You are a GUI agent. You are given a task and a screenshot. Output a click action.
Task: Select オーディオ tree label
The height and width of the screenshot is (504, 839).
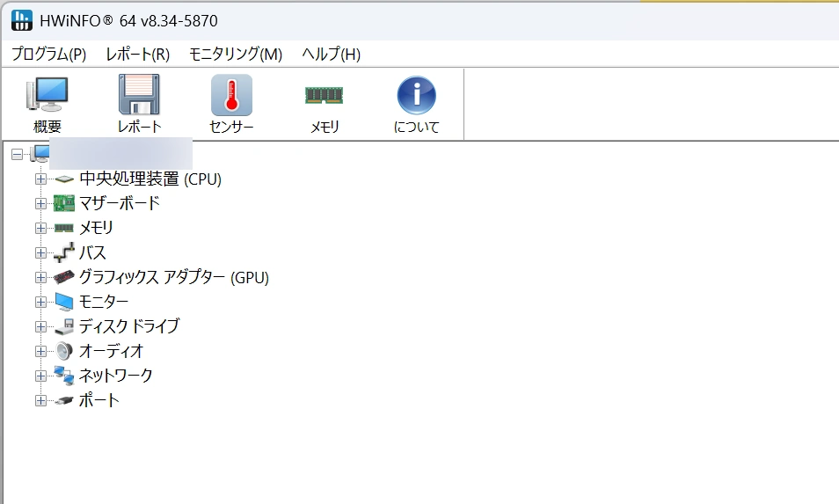112,351
